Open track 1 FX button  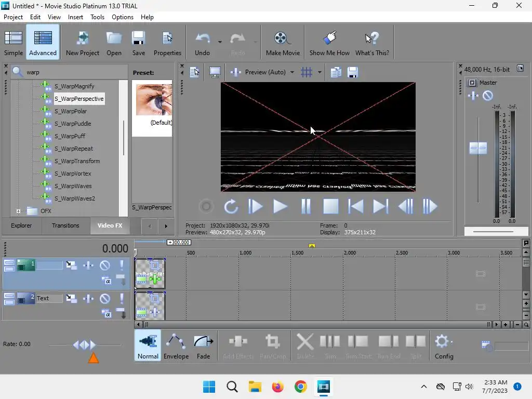click(x=88, y=265)
